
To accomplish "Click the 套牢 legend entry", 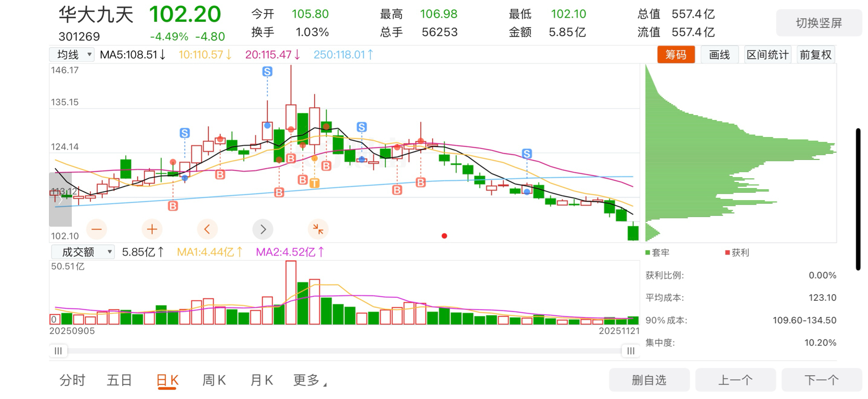I will click(657, 252).
